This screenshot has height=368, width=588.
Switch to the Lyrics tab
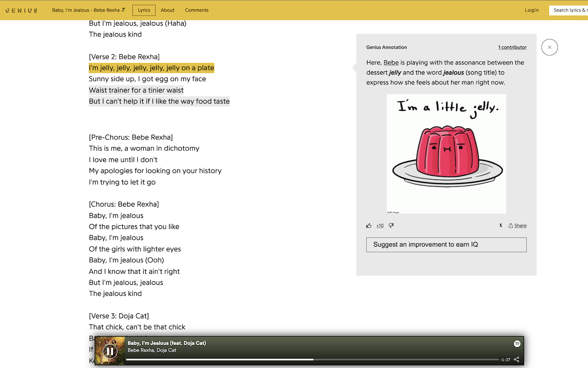coord(144,10)
